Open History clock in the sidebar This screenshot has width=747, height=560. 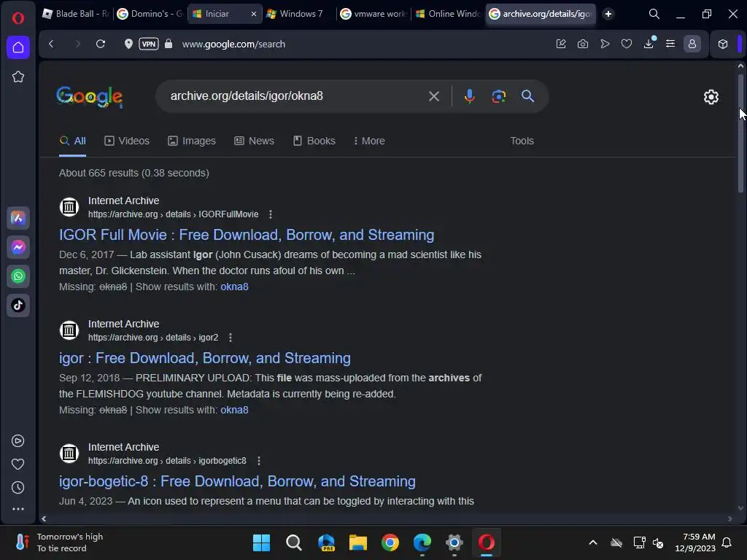(18, 488)
